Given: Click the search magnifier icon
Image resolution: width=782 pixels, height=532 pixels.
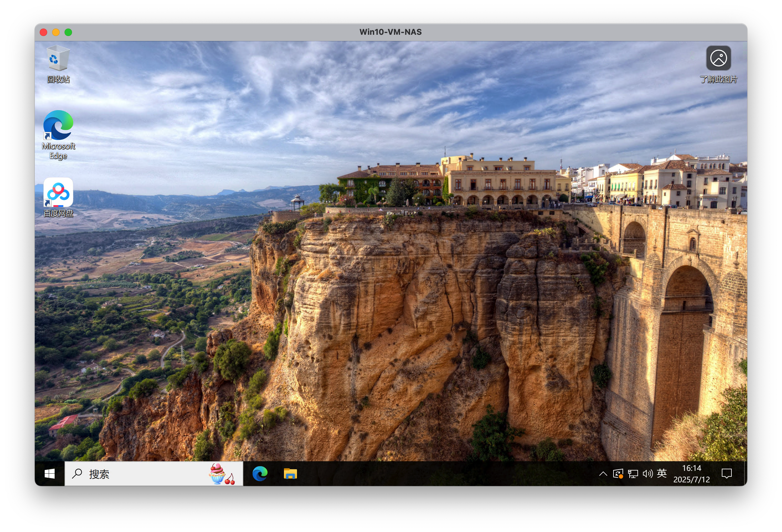Looking at the screenshot, I should [77, 473].
